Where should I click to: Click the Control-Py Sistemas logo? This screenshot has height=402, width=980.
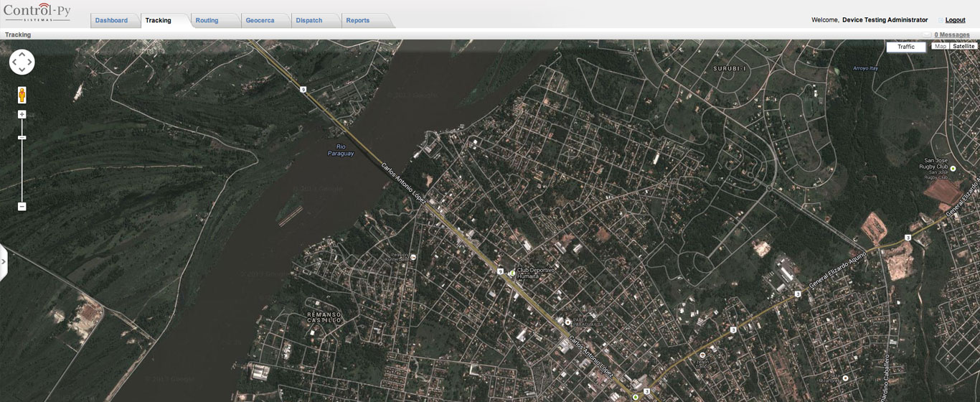(37, 12)
